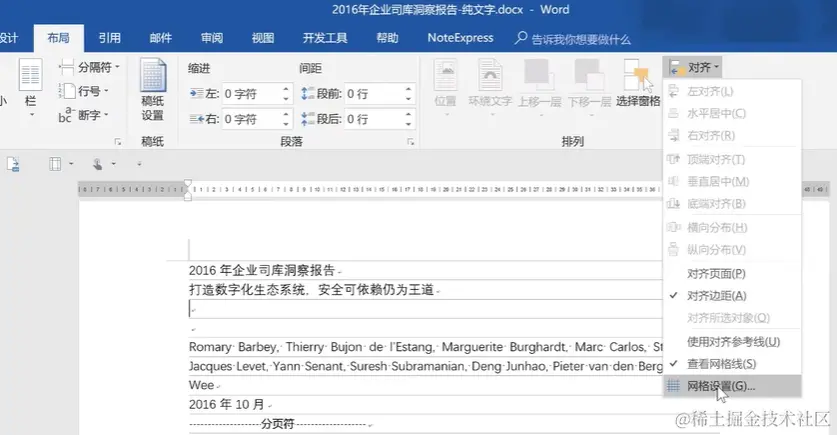
Task: Click the 段后 spacing field
Action: [x=373, y=119]
